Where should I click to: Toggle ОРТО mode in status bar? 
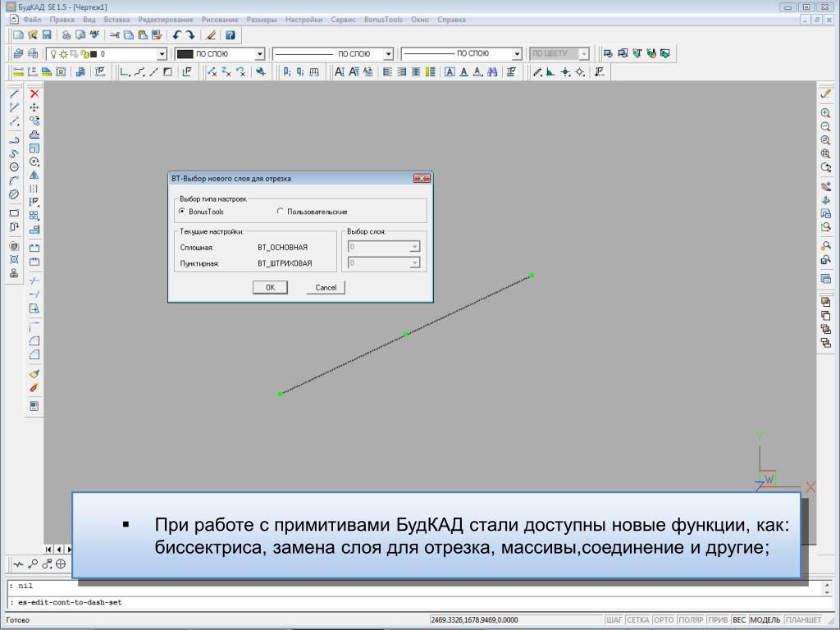tap(664, 620)
